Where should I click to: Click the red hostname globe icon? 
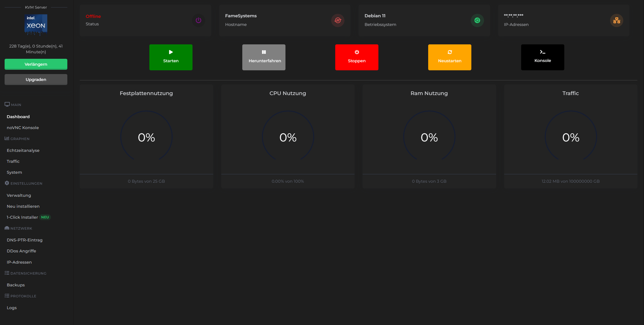coord(338,20)
